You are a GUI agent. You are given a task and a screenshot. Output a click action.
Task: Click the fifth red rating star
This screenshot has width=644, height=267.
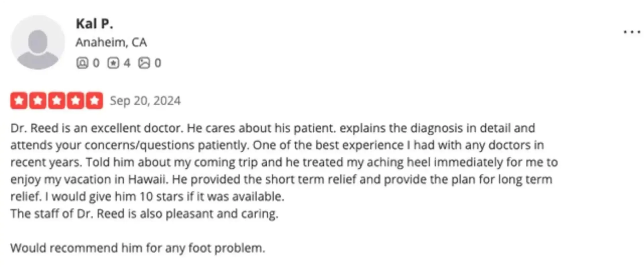[x=94, y=101]
